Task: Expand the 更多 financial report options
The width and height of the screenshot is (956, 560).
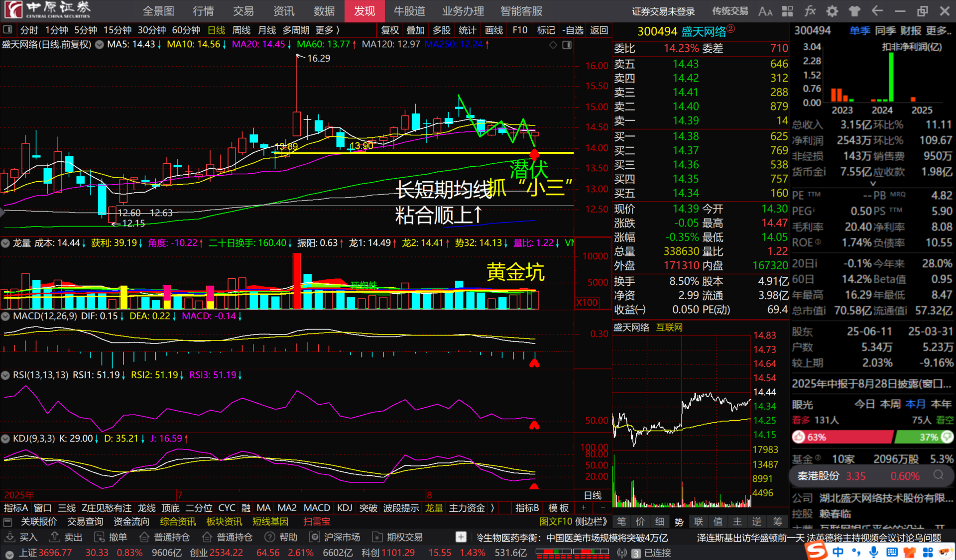Action: tap(938, 30)
